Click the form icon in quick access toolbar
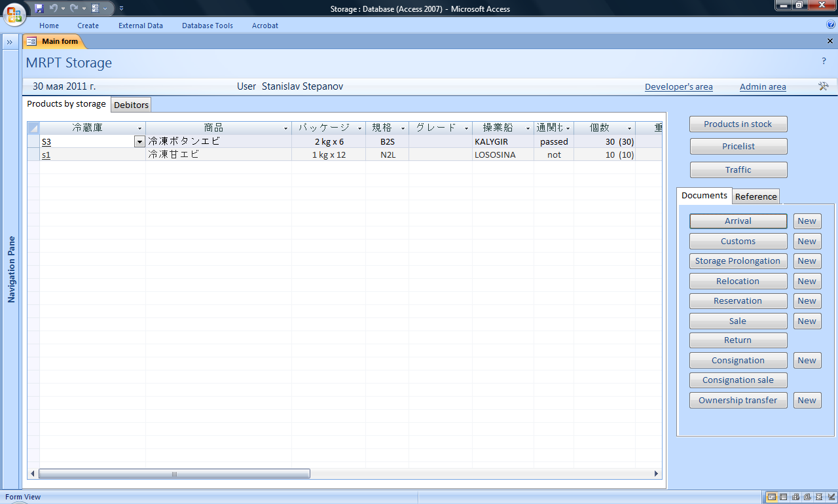838x504 pixels. coord(96,9)
